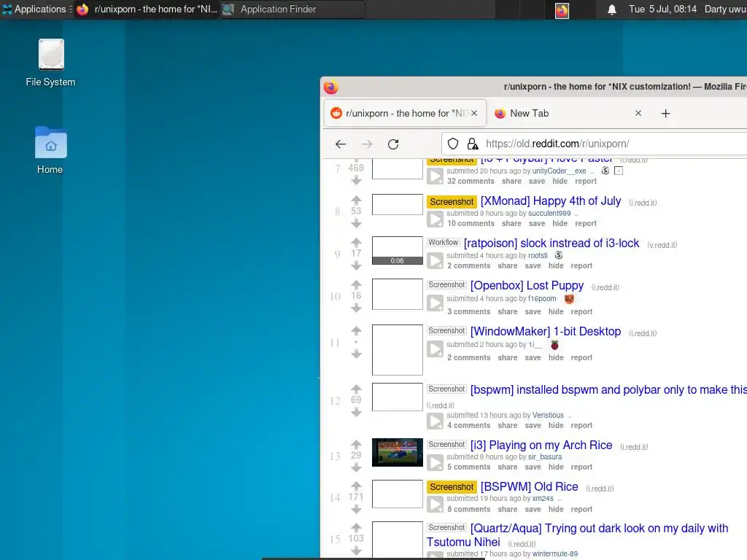Switch to the r/unixporn browser tab
Image resolution: width=747 pixels, height=560 pixels.
click(405, 113)
